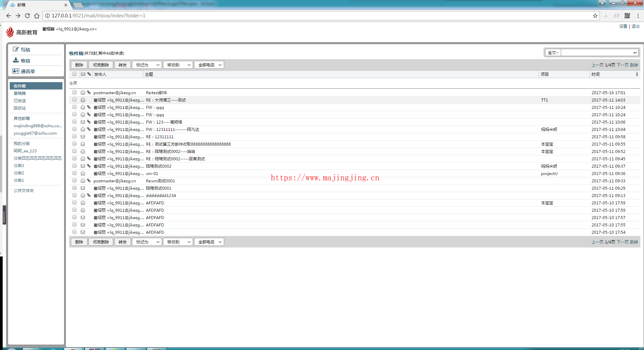Click envelope status column header icon

pyautogui.click(x=83, y=74)
